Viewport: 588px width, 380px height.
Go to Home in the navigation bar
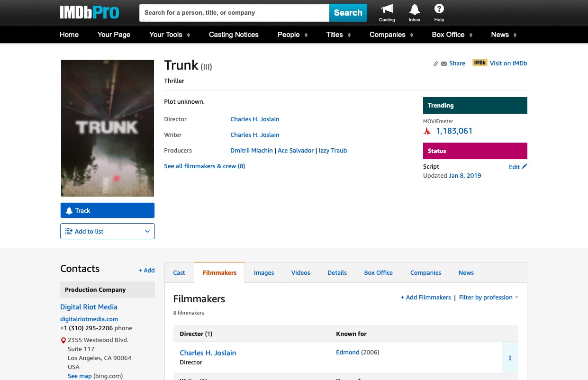pyautogui.click(x=69, y=35)
